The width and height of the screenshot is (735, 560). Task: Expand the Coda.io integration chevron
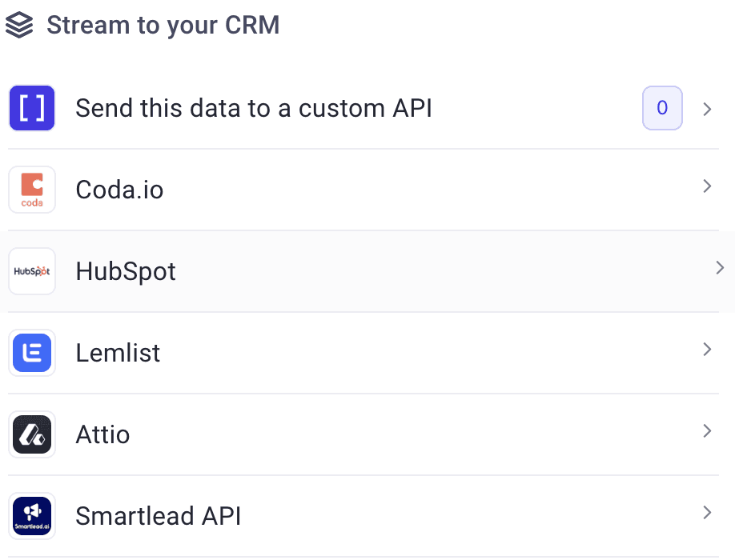pyautogui.click(x=707, y=186)
